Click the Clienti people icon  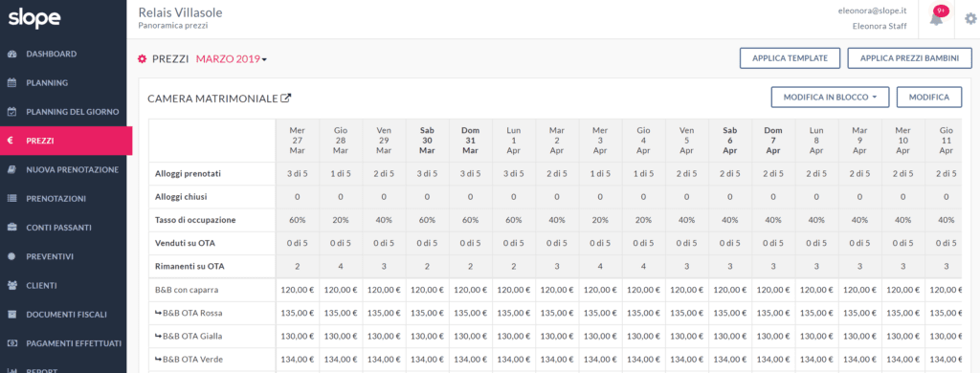pyautogui.click(x=11, y=286)
